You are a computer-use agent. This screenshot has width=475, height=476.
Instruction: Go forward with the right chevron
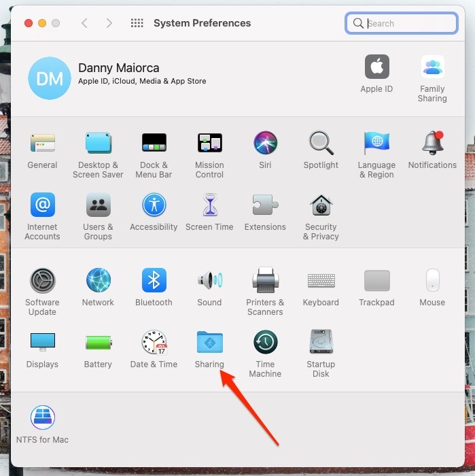(x=109, y=23)
